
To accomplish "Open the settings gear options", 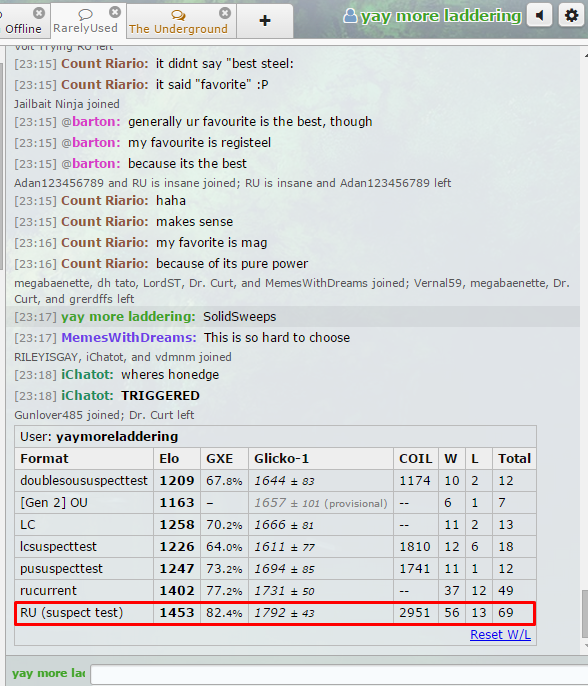I will click(571, 16).
